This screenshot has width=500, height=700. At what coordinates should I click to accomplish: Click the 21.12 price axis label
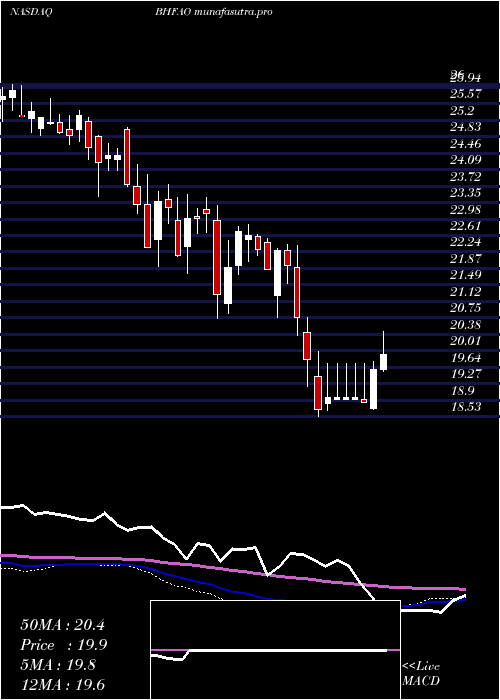pyautogui.click(x=465, y=292)
